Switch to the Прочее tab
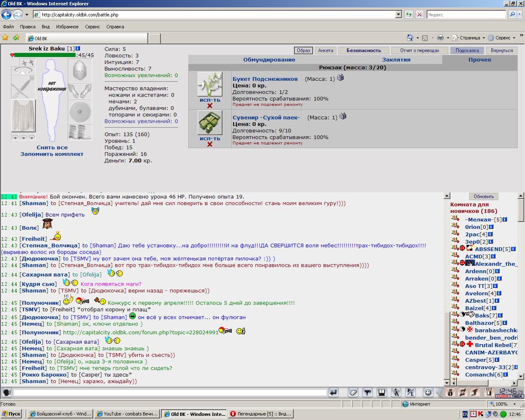Image resolution: width=525 pixels, height=420 pixels. click(480, 59)
